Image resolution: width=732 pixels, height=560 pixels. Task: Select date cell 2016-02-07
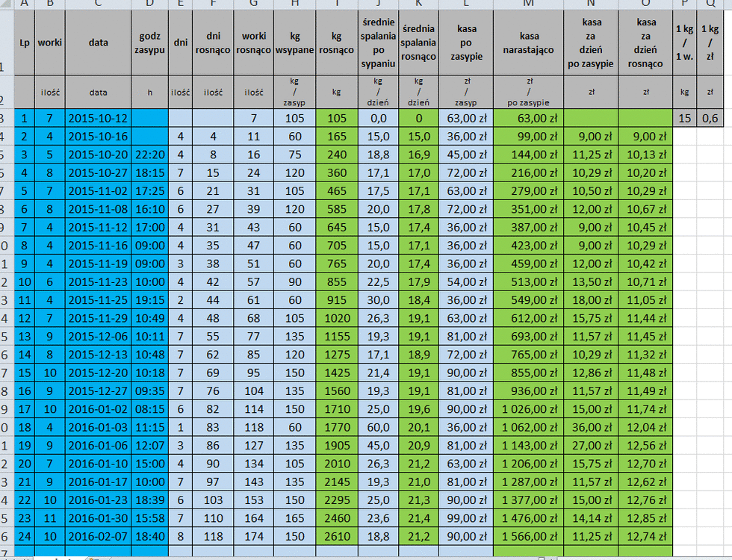(x=98, y=535)
